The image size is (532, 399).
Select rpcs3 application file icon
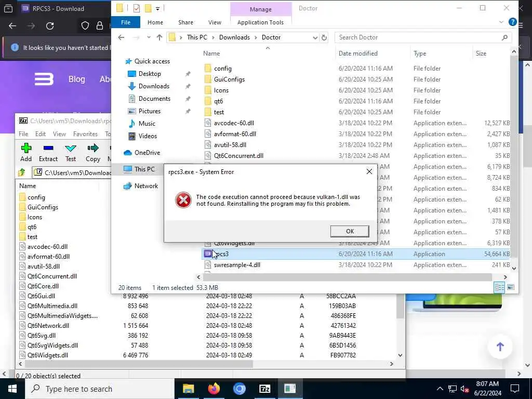[x=207, y=254]
